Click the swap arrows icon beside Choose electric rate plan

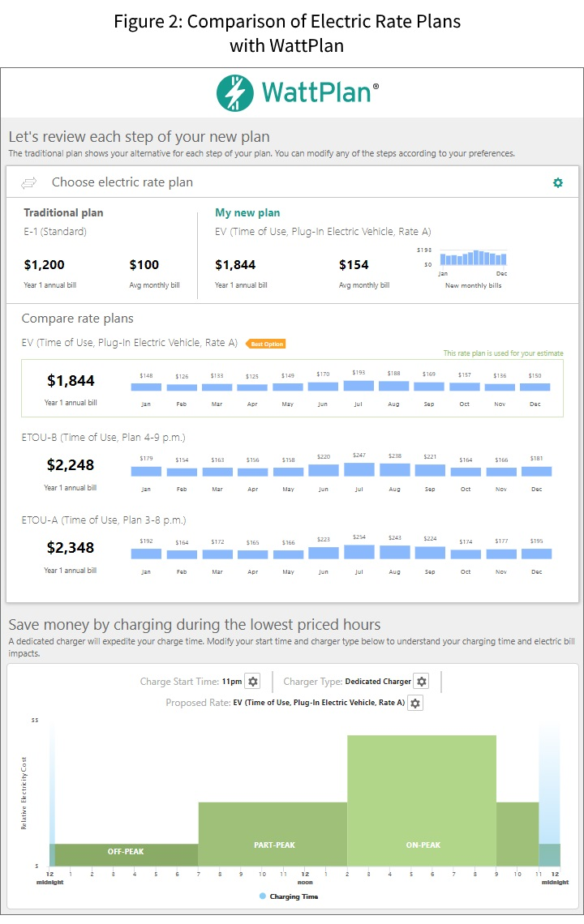coord(30,183)
